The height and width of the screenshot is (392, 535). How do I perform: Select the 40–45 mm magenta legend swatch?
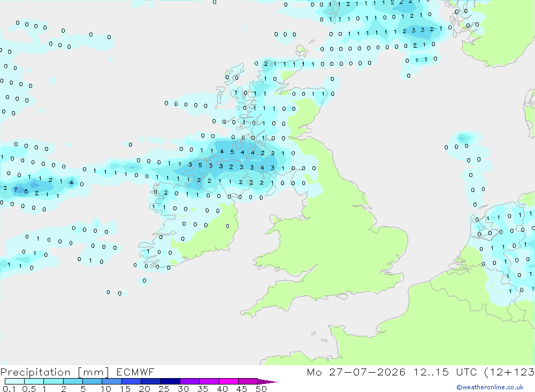click(228, 381)
